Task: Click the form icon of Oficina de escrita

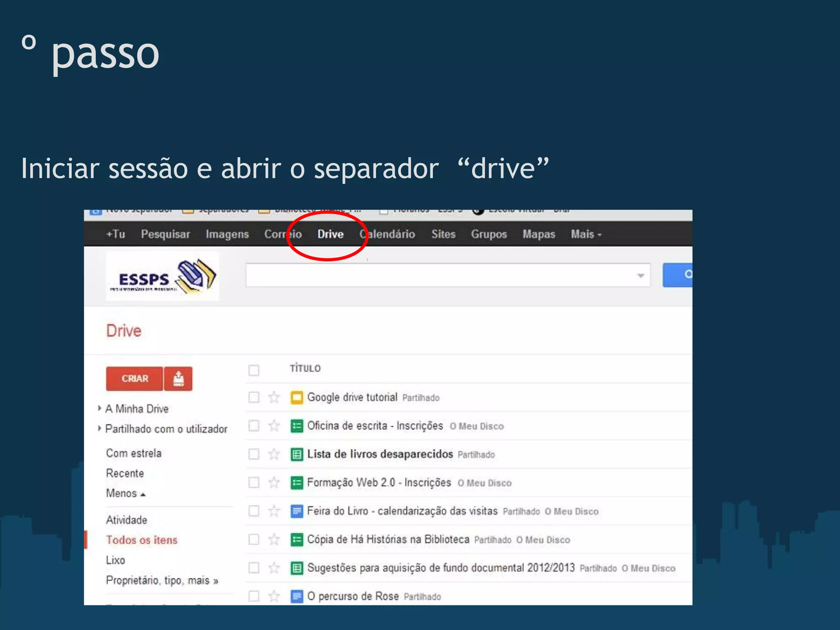Action: 297,426
